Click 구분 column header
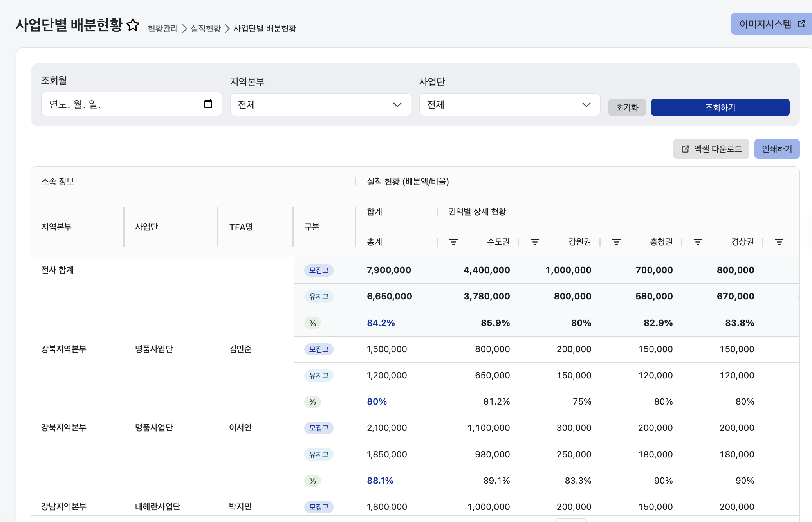Viewport: 812px width, 522px height. 312,227
